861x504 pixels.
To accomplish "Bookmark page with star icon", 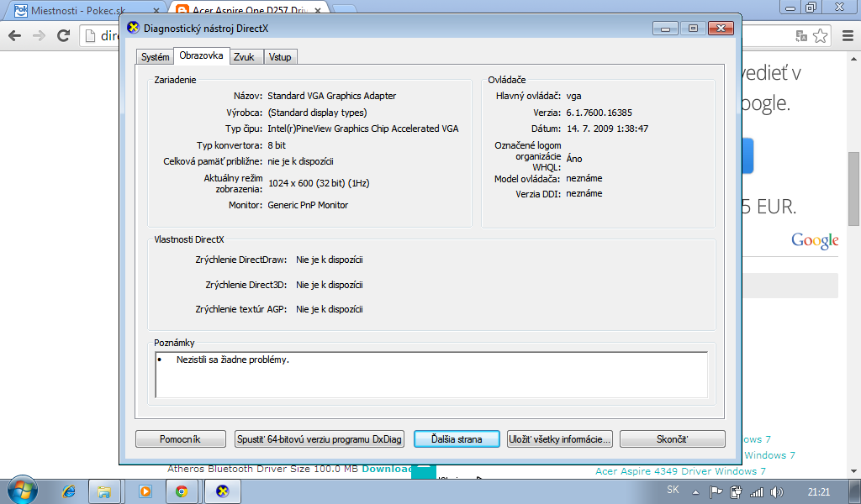I will (x=821, y=35).
